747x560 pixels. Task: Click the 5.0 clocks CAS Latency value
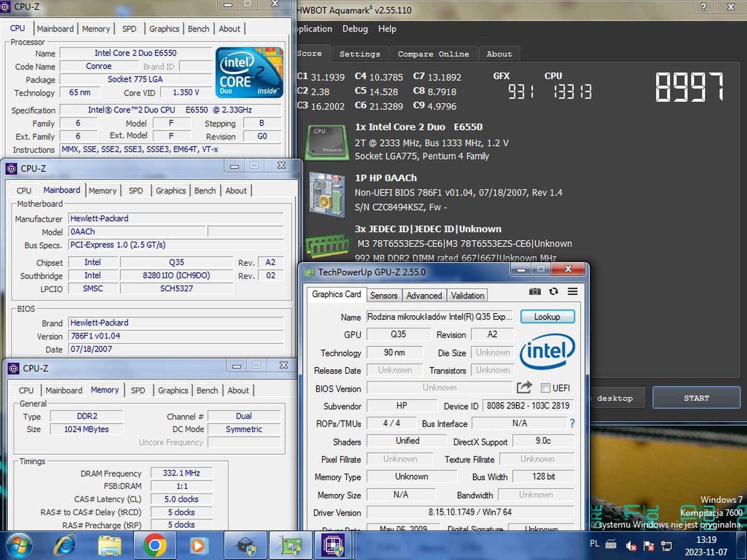[182, 499]
